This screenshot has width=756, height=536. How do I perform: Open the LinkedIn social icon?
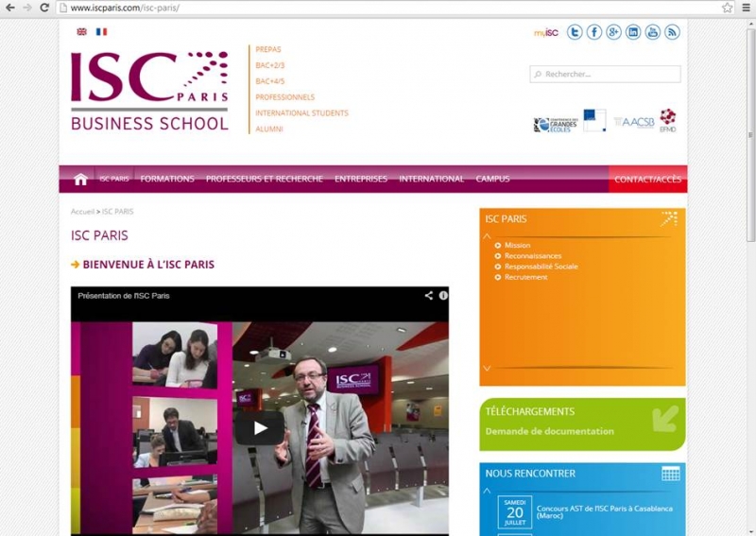point(633,32)
